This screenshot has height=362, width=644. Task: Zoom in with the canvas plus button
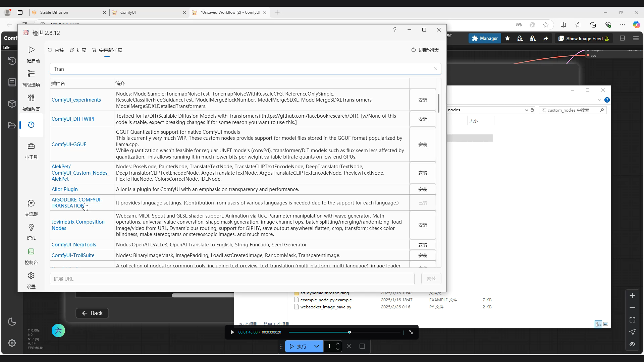[632, 296]
